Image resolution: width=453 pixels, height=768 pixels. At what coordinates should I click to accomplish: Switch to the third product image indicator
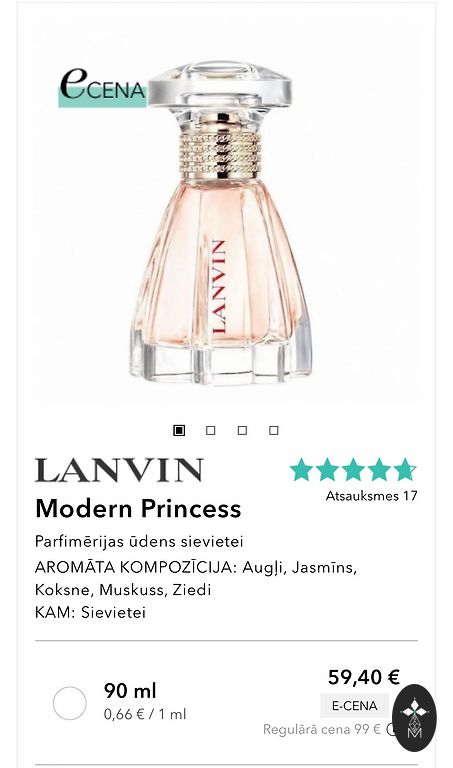coord(242,431)
